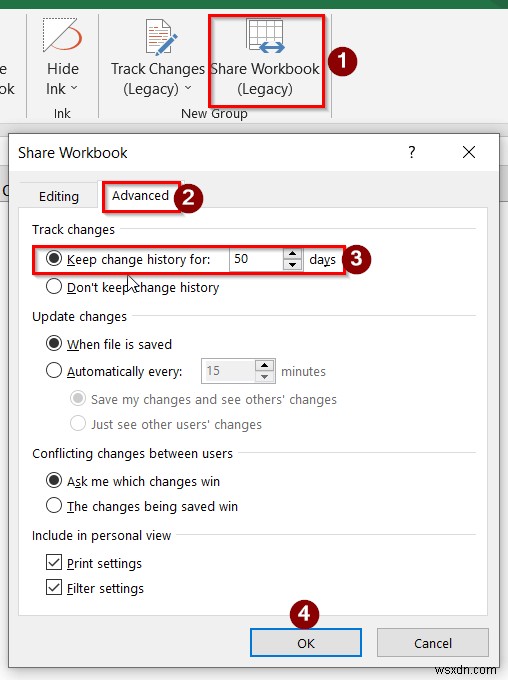The image size is (508, 680).
Task: Click the Cancel button
Action: coord(433,643)
